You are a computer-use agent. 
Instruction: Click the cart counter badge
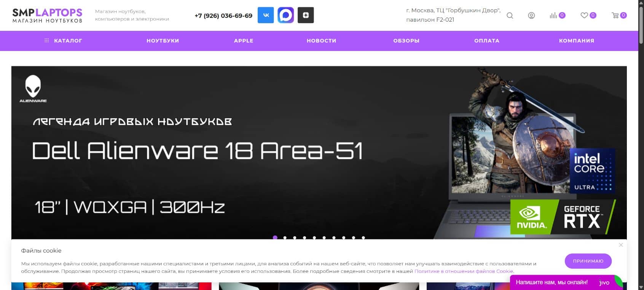[623, 15]
